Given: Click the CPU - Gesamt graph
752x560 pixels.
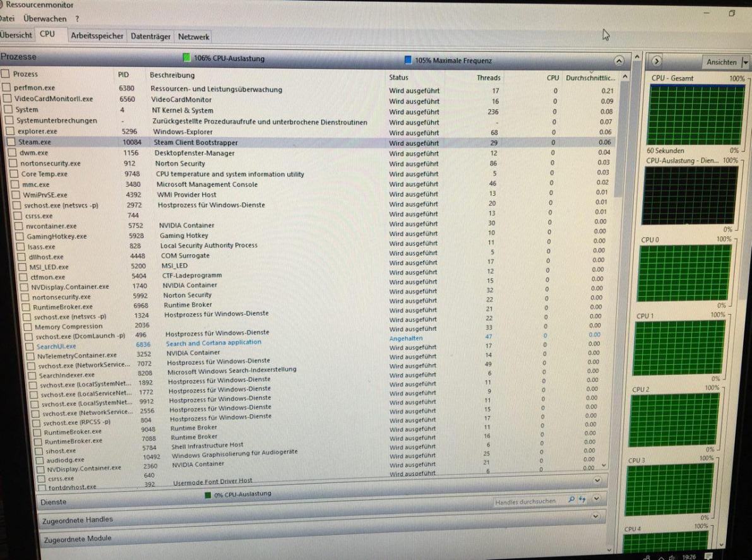Looking at the screenshot, I should (695, 115).
